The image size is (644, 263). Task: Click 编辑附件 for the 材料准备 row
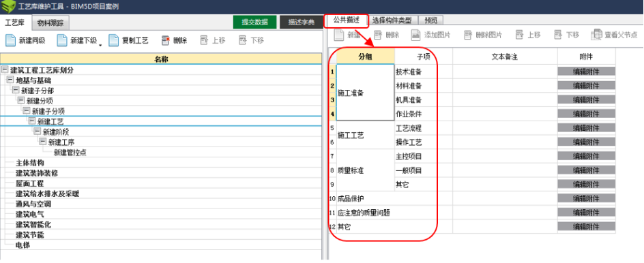586,86
